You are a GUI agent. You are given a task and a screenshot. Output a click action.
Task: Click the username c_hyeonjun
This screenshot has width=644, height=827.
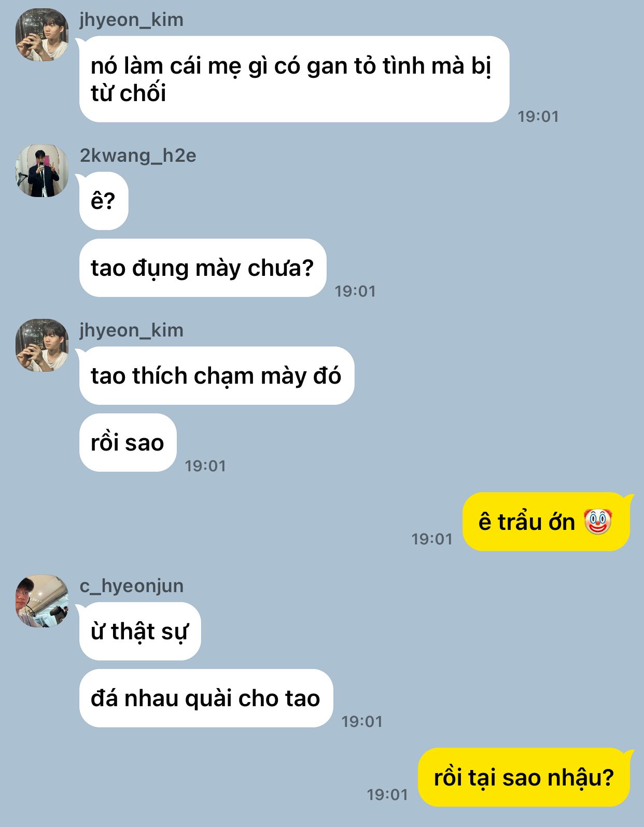pos(132,586)
